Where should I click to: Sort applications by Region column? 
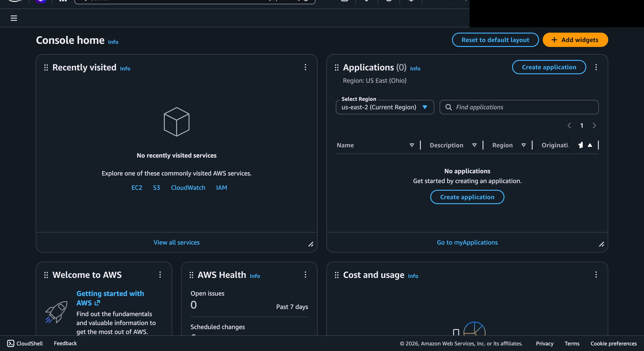click(x=524, y=145)
